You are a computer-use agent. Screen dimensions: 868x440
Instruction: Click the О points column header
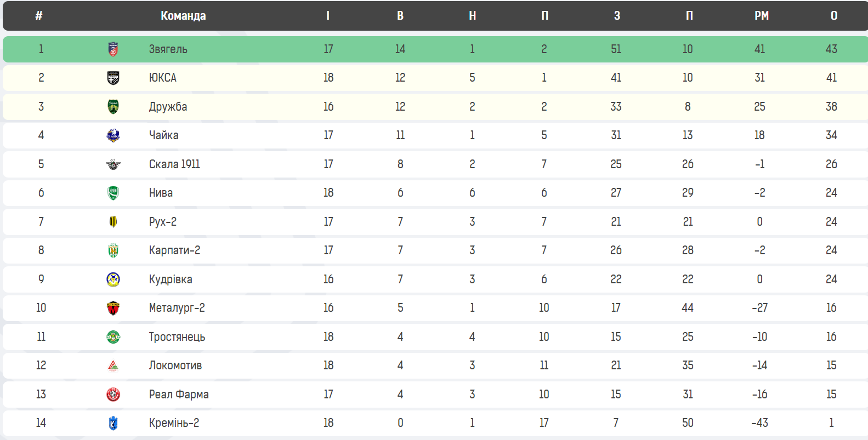point(834,16)
